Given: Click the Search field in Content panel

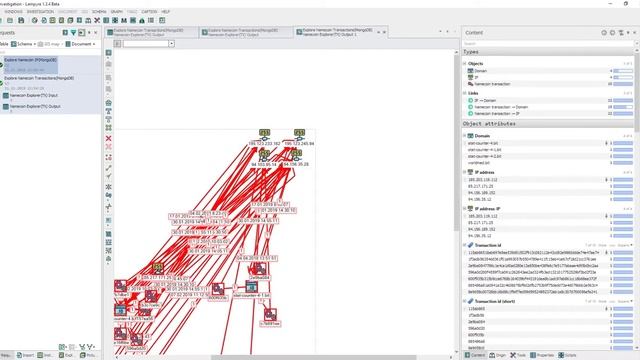Looking at the screenshot, I should coord(548,44).
